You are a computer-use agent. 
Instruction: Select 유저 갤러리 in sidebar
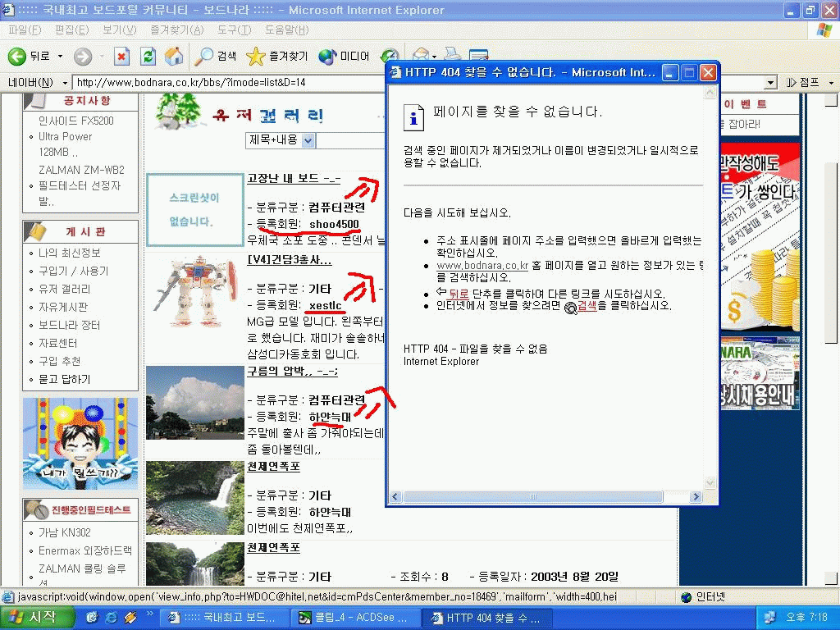[x=64, y=290]
